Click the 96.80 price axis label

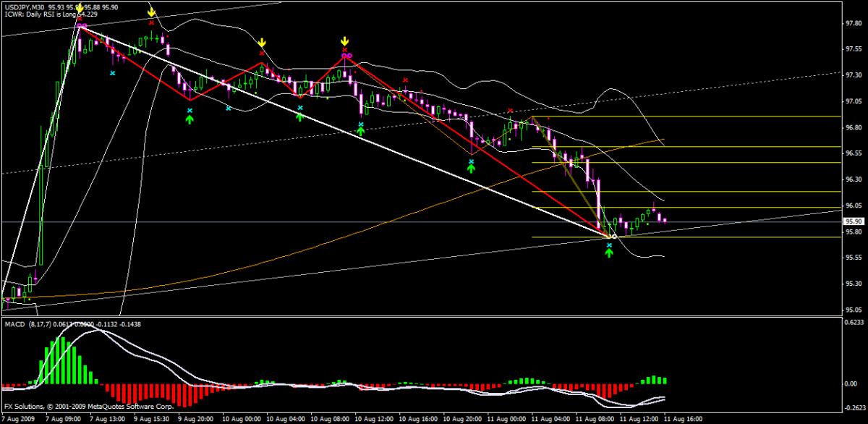pos(853,127)
